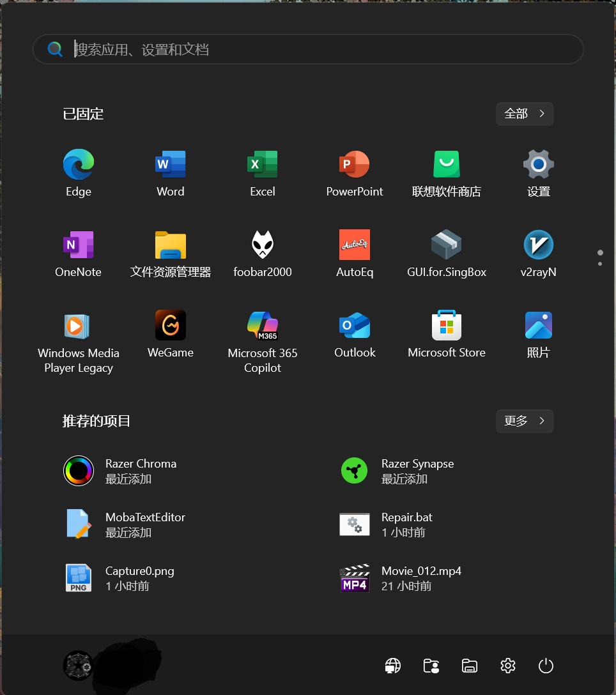Show all apps with 全部 button

coord(525,114)
